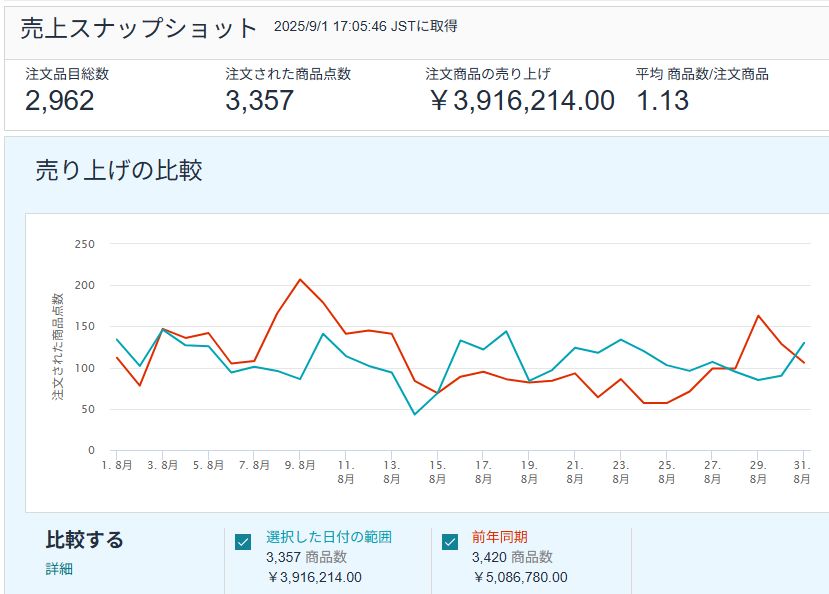Select the 注文品目総数 value 2,962
Viewport: 829px width, 594px height.
(x=60, y=100)
